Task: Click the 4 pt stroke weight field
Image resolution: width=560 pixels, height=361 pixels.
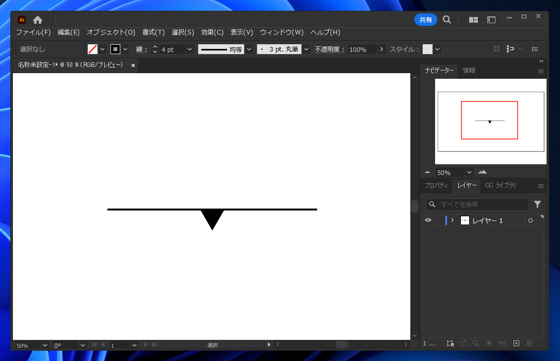Action: point(172,49)
